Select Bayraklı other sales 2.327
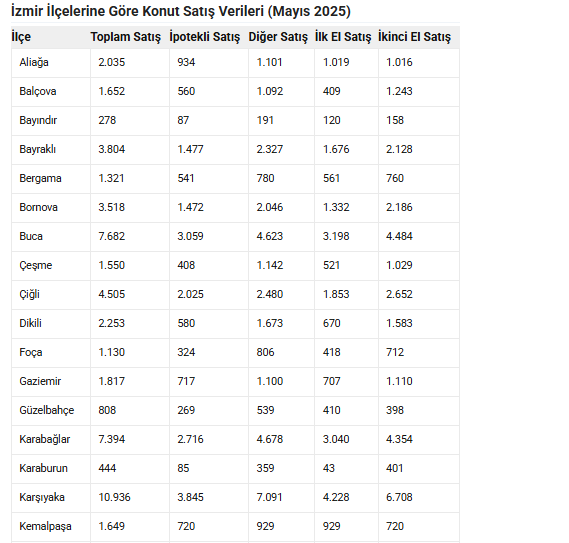 click(x=270, y=149)
